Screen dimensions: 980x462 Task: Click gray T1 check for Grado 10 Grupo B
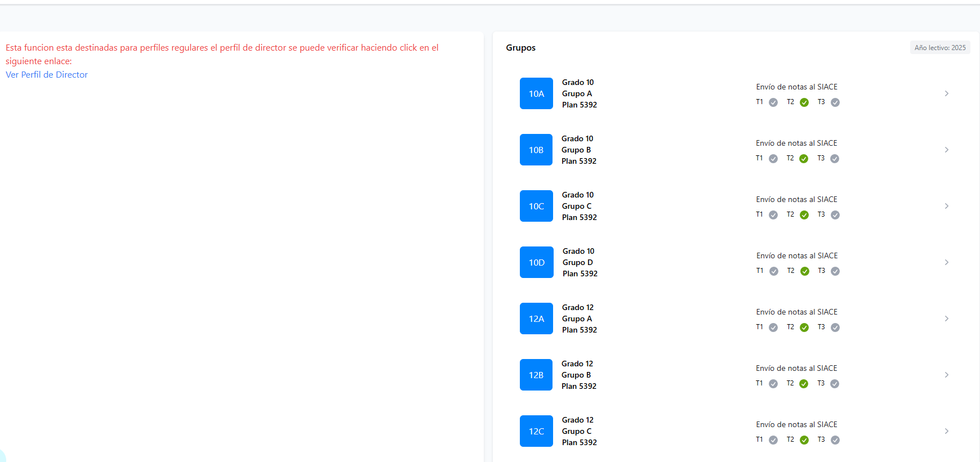coord(773,159)
